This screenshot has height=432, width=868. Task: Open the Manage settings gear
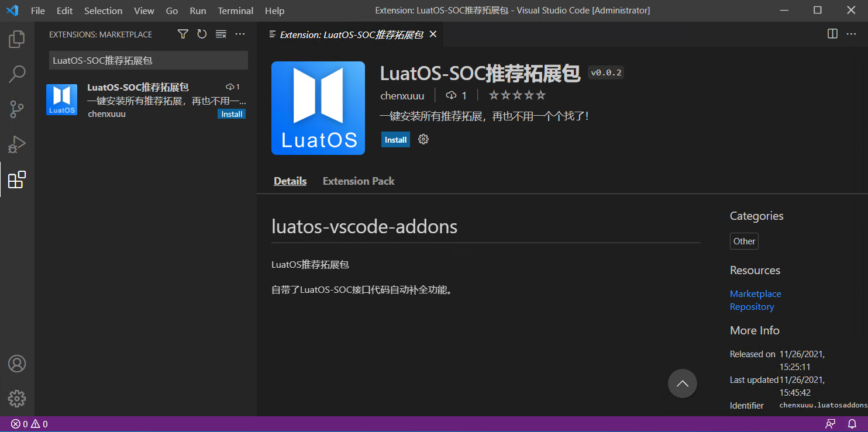point(17,399)
